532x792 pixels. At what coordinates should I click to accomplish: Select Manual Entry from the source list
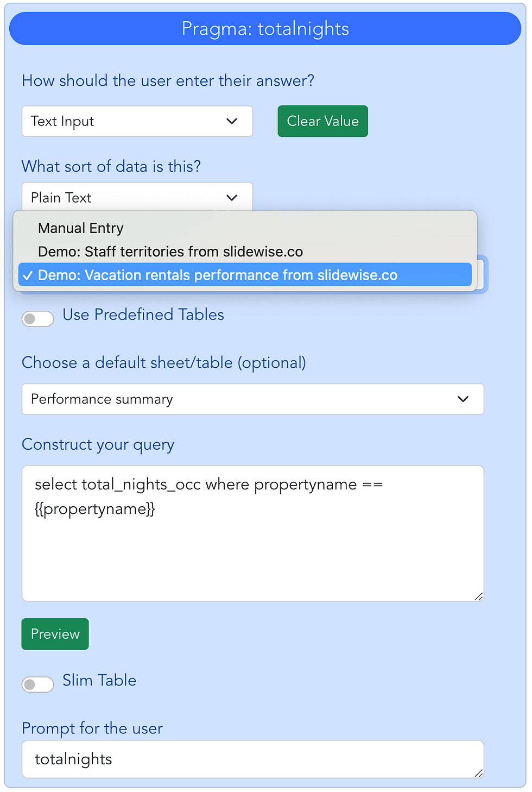tap(80, 228)
